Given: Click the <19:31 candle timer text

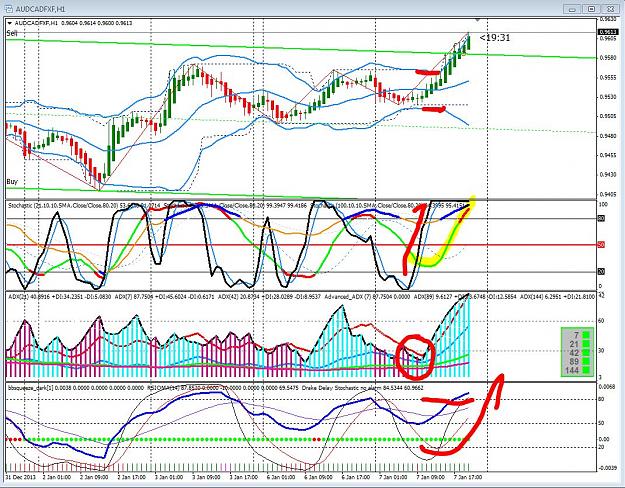Looking at the screenshot, I should (494, 37).
